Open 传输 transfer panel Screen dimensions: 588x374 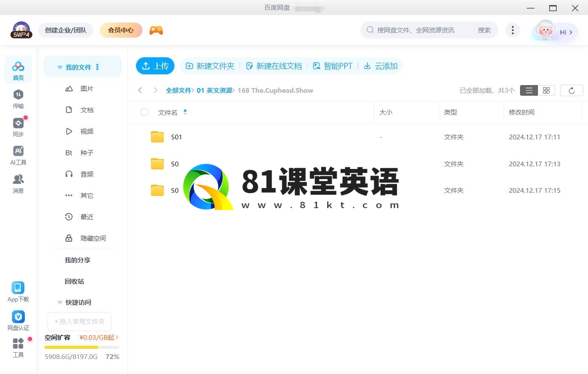point(18,99)
